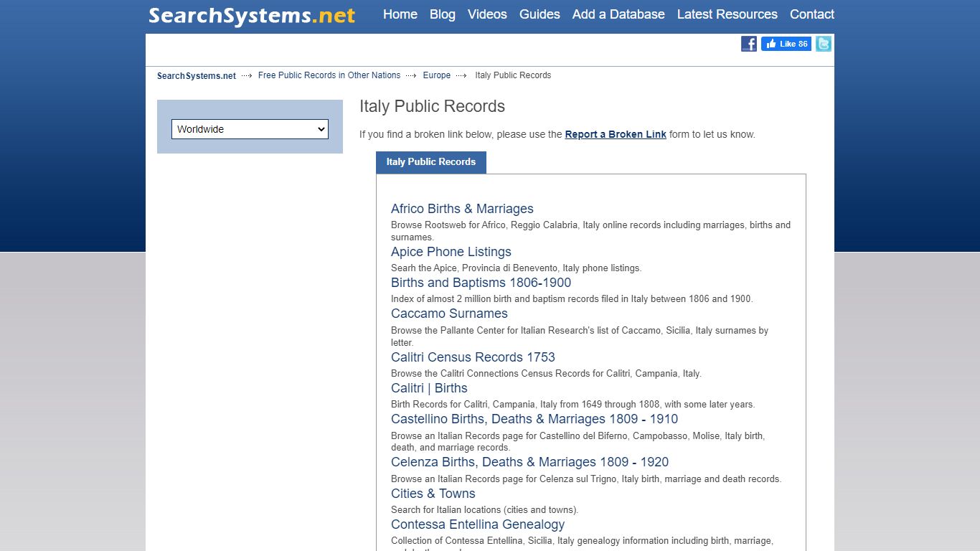
Task: Open Celenza Births, Deaths & Marriages link
Action: coord(529,462)
